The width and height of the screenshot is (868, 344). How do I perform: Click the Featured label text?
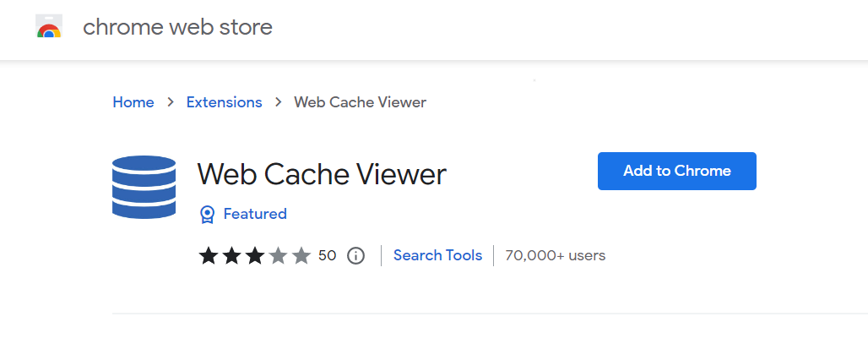coord(255,214)
